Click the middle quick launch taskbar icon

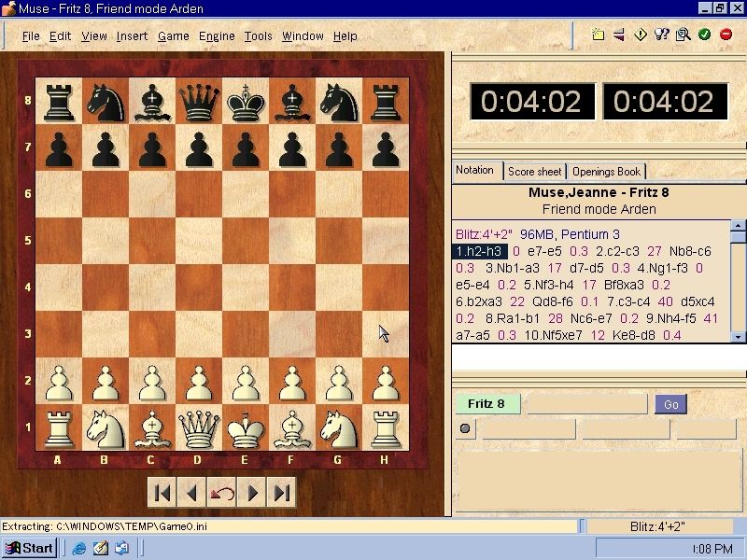[x=101, y=548]
